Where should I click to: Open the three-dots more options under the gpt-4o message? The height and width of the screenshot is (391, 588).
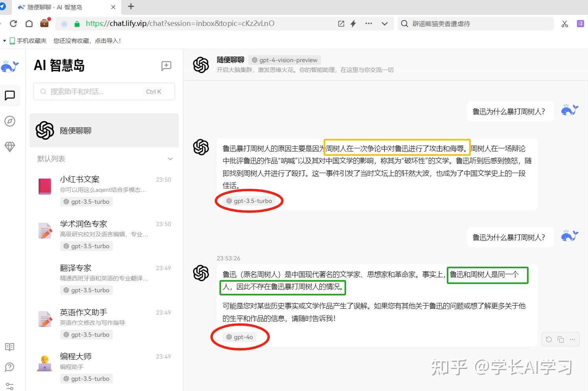(x=573, y=339)
